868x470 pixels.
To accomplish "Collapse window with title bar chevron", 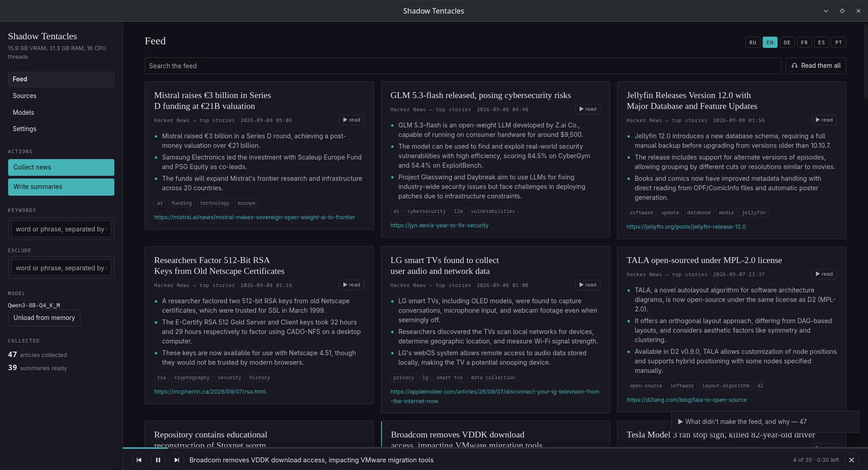I will 826,11.
